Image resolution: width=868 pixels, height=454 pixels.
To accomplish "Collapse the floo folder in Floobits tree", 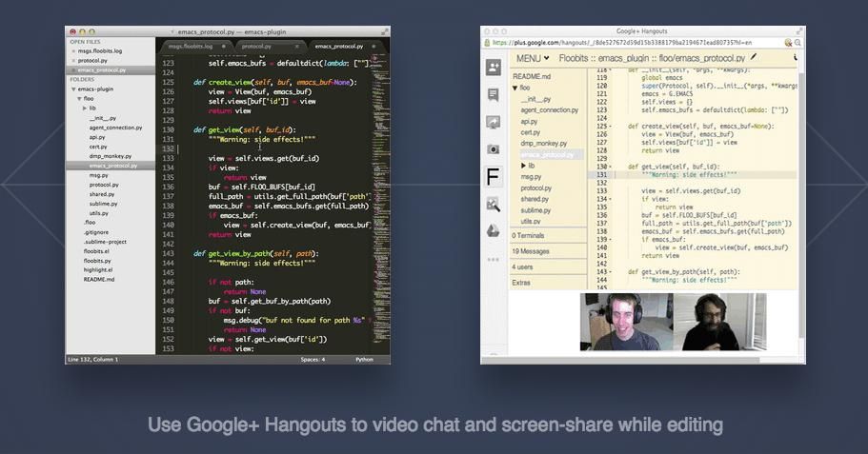I will [515, 88].
